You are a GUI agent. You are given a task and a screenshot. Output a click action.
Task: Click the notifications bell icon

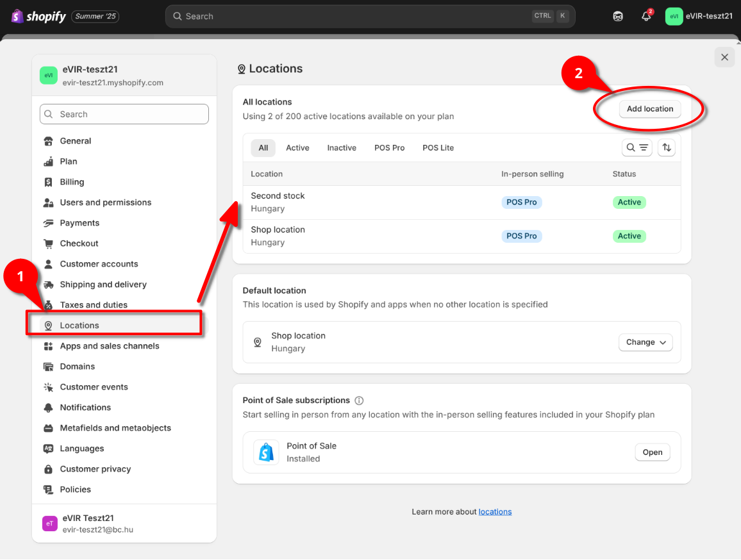pos(646,17)
